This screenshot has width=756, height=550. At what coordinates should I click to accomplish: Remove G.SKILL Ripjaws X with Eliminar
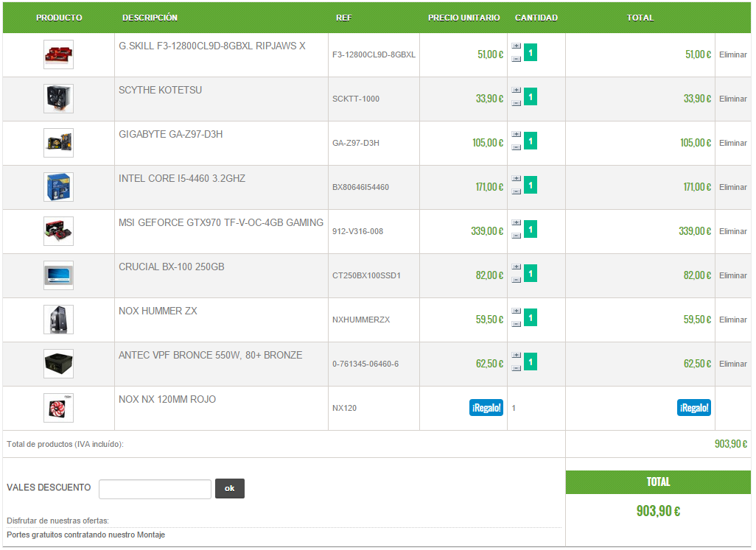(733, 55)
